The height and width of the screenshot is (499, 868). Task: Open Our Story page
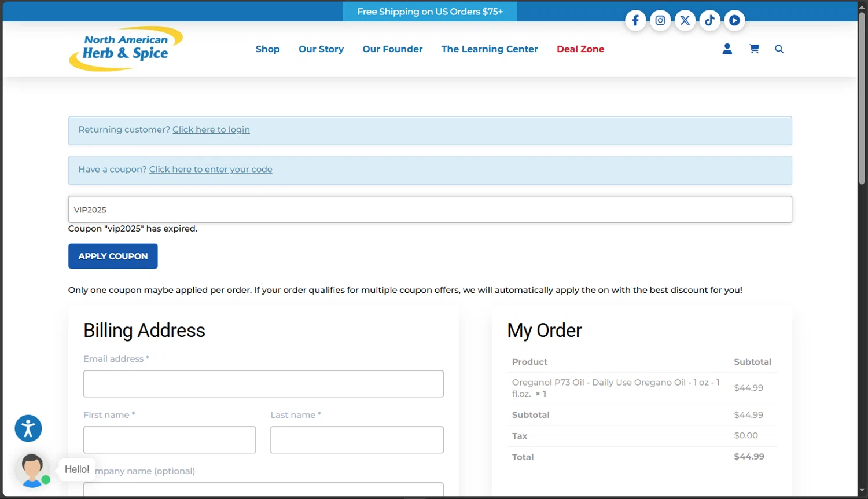[321, 49]
